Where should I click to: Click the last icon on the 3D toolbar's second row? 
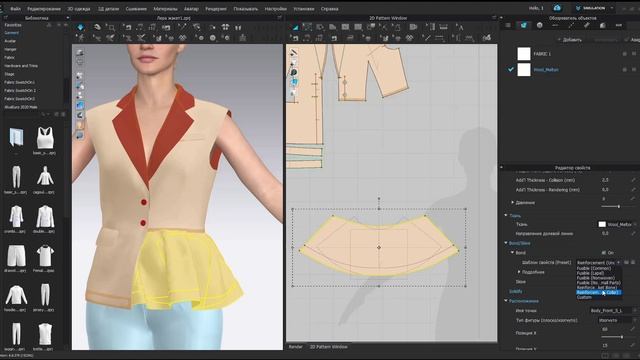click(242, 38)
